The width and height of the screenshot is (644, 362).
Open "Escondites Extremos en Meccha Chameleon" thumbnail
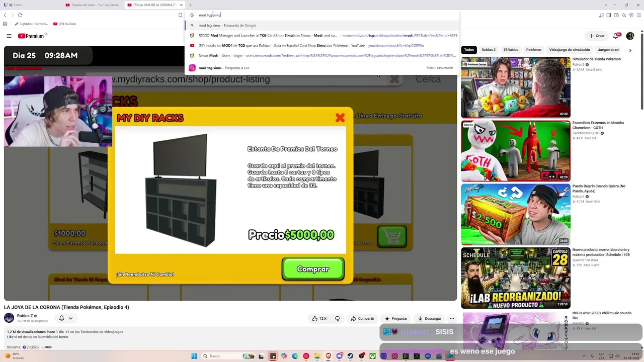pos(516,151)
